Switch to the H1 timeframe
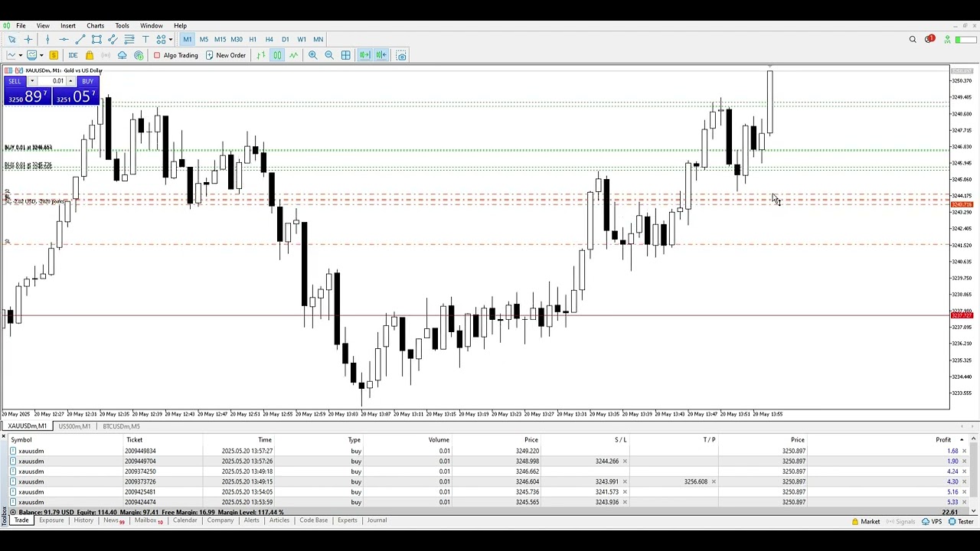The image size is (980, 551). tap(253, 39)
